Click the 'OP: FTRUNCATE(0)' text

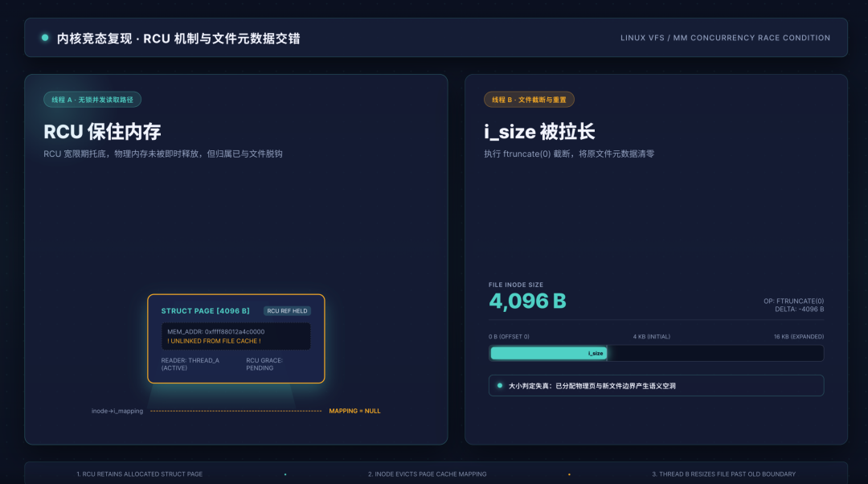pos(793,301)
